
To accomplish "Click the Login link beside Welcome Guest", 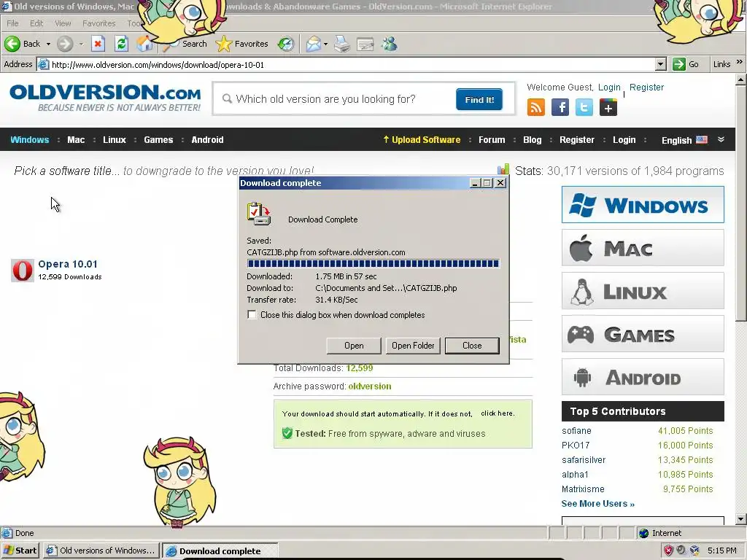I will coord(609,87).
